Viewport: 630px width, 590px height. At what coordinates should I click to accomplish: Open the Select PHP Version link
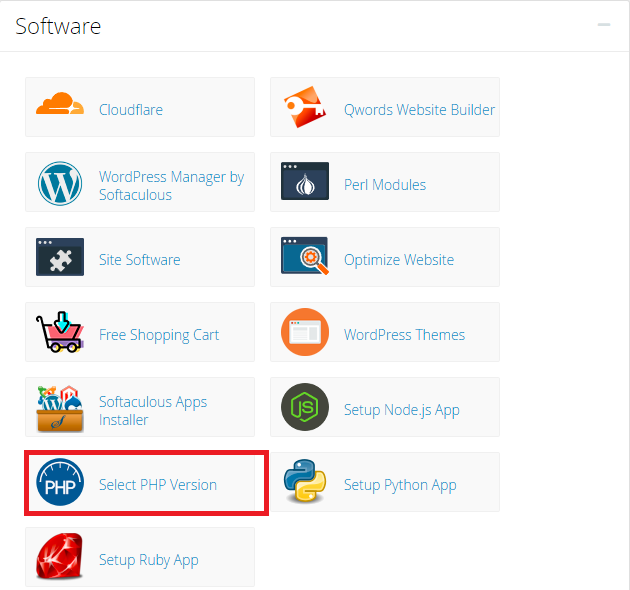[157, 485]
